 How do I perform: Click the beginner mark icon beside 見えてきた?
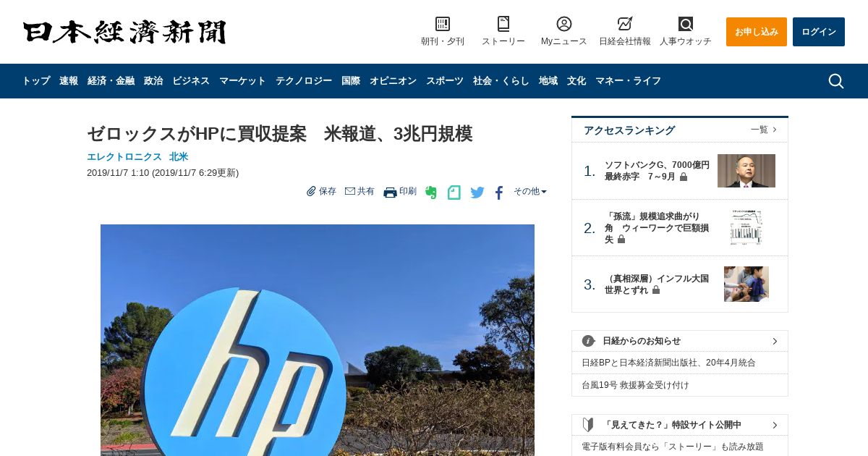pos(588,425)
